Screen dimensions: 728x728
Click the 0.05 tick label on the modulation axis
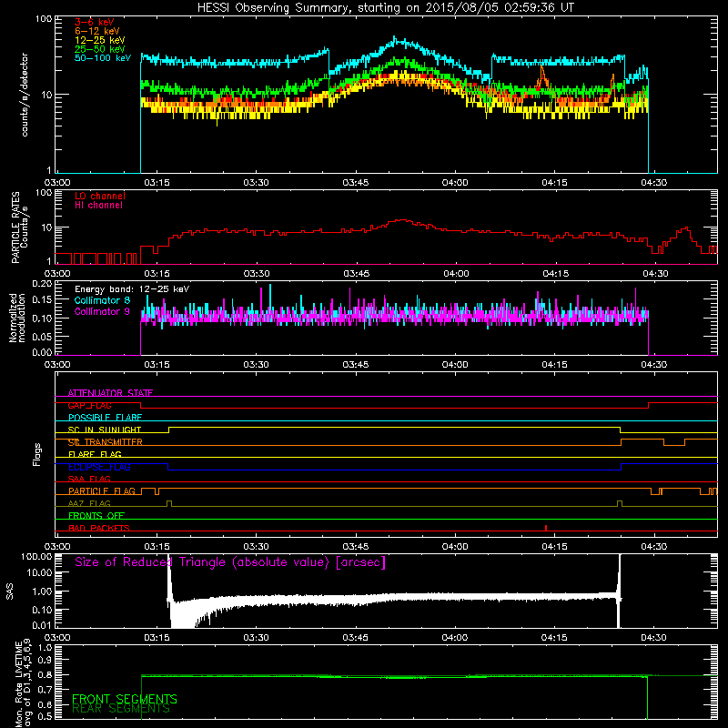(42, 336)
